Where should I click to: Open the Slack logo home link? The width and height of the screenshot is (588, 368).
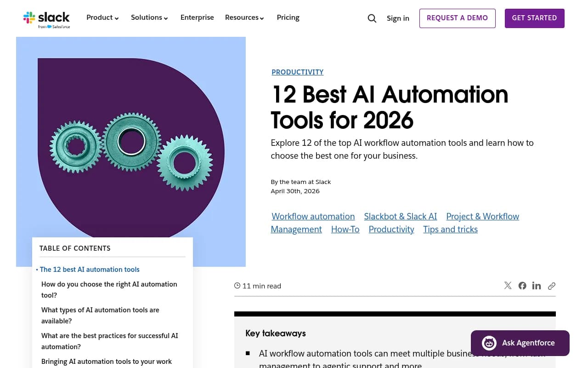46,19
